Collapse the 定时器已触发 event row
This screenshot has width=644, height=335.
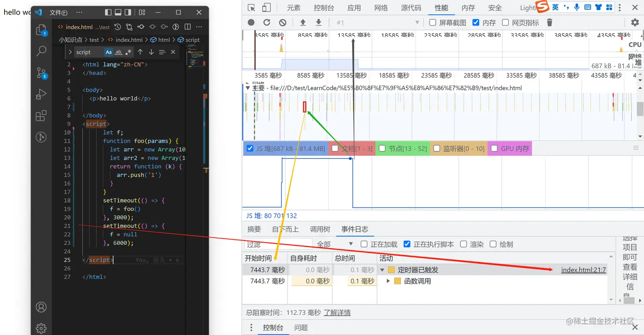pyautogui.click(x=382, y=270)
